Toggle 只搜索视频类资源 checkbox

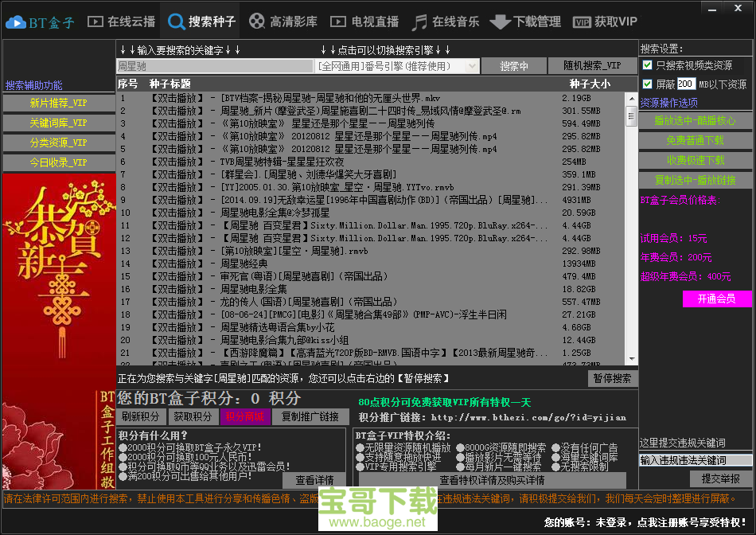coord(648,65)
